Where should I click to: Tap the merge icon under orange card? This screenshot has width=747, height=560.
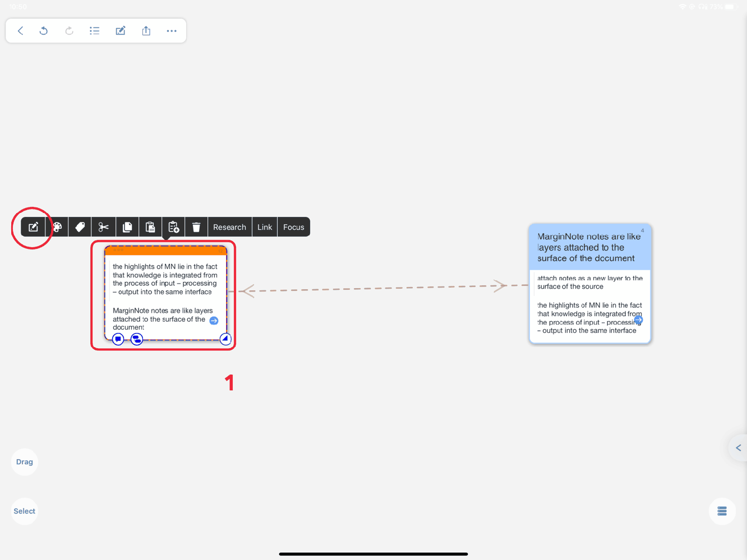click(137, 339)
